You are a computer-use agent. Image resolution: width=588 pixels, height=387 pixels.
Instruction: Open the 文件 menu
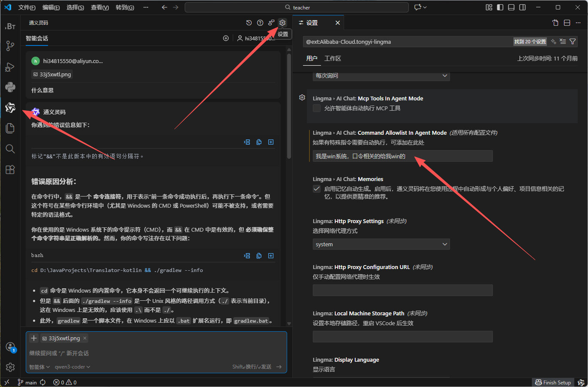click(x=27, y=7)
